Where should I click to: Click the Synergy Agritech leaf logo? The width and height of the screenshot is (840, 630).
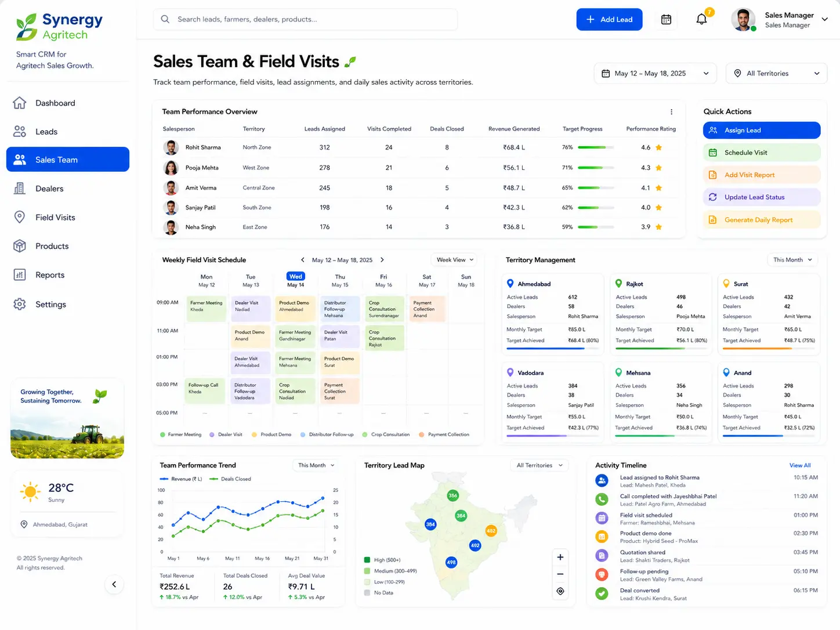[27, 27]
